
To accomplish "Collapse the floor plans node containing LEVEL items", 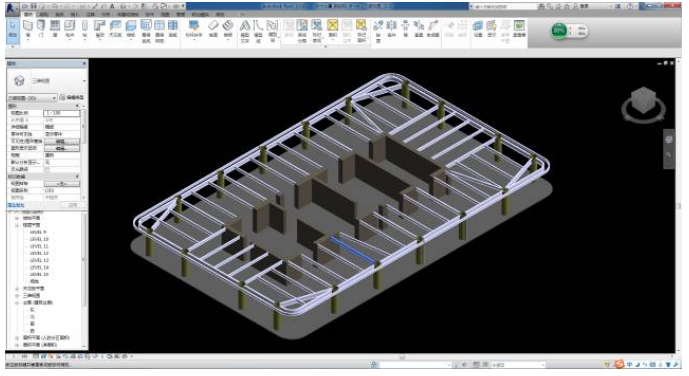I will click(x=17, y=225).
